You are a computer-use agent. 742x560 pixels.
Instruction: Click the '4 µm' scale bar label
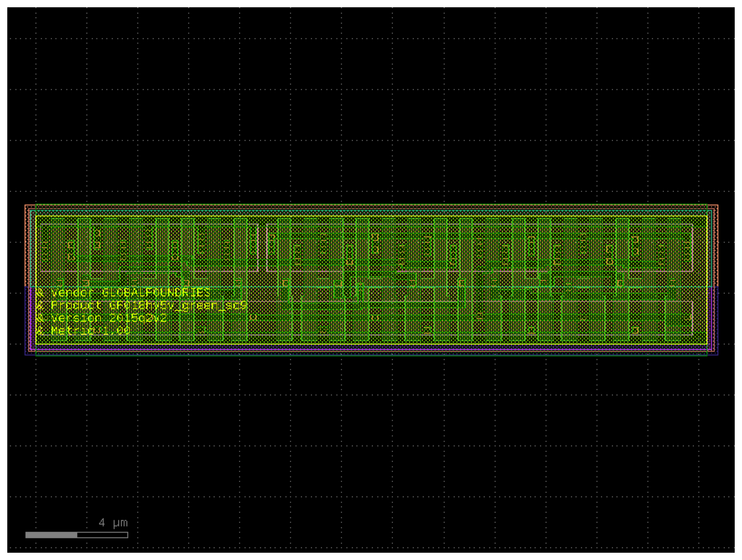[113, 522]
